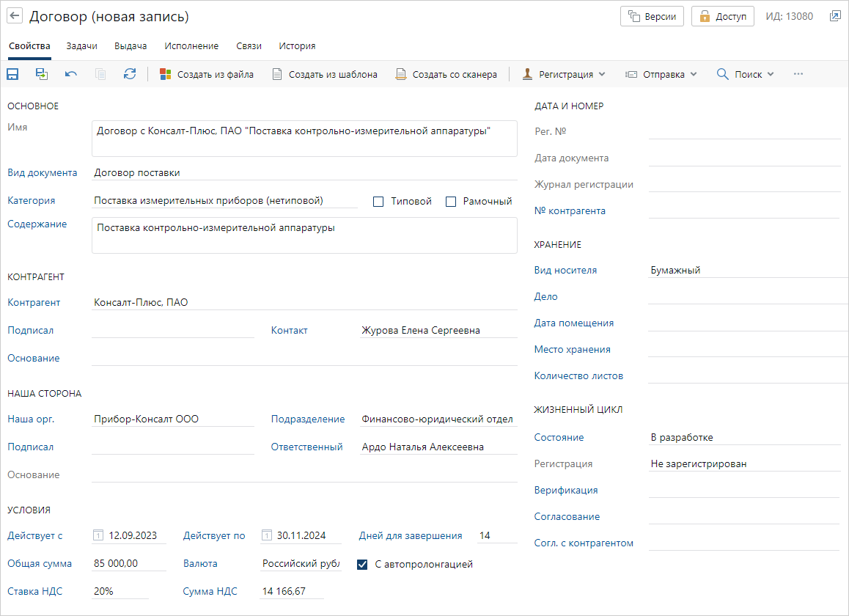Click the Undo arrow icon in the toolbar
849x616 pixels.
(71, 74)
